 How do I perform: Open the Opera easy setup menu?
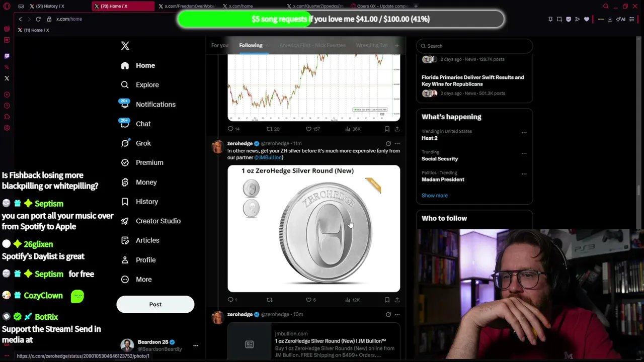point(632,19)
